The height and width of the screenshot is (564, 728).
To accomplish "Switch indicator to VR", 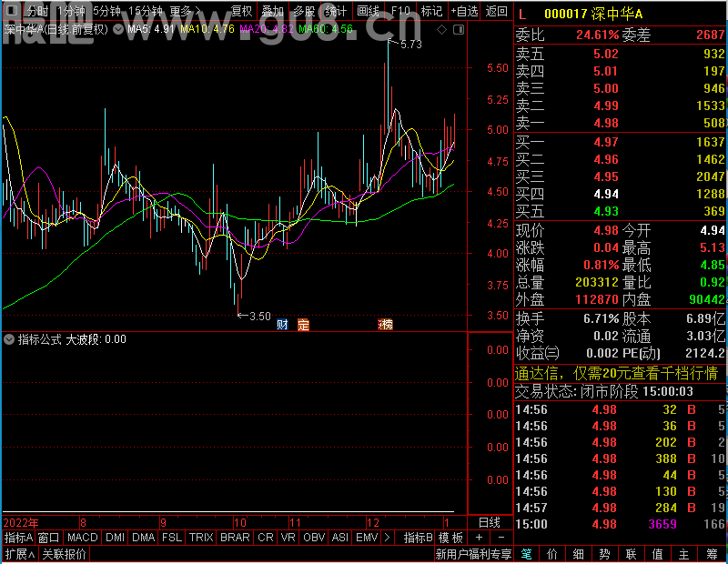I will (x=288, y=538).
